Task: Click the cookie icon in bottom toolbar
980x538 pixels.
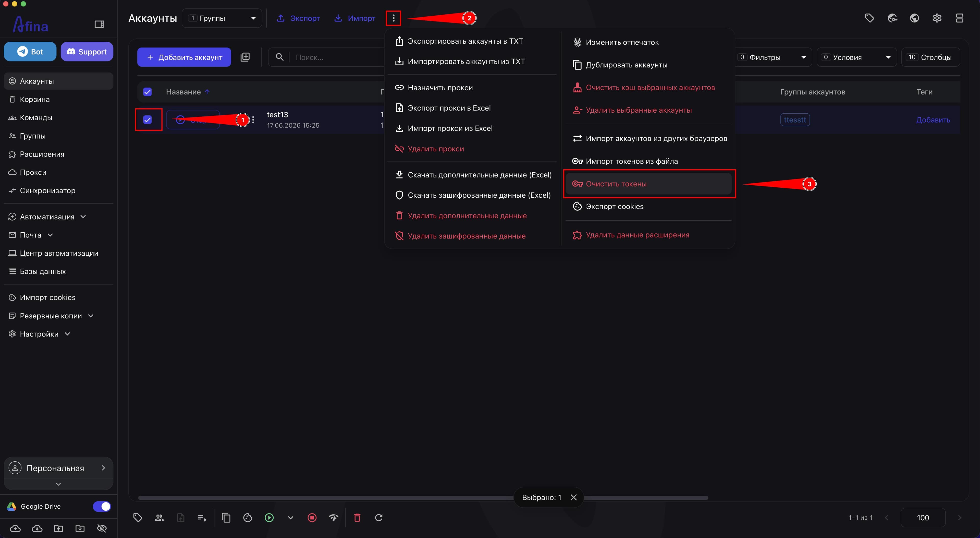Action: click(248, 517)
